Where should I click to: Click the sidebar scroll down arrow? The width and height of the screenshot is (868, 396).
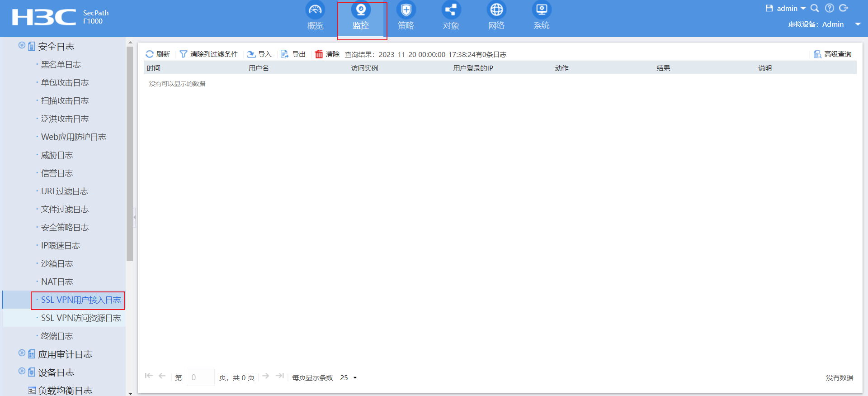[x=130, y=393]
